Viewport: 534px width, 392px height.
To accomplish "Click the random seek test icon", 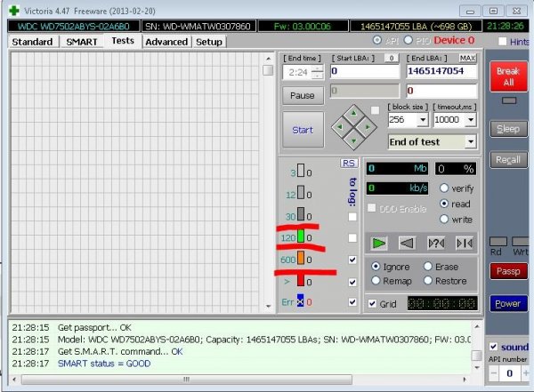I will pyautogui.click(x=436, y=243).
